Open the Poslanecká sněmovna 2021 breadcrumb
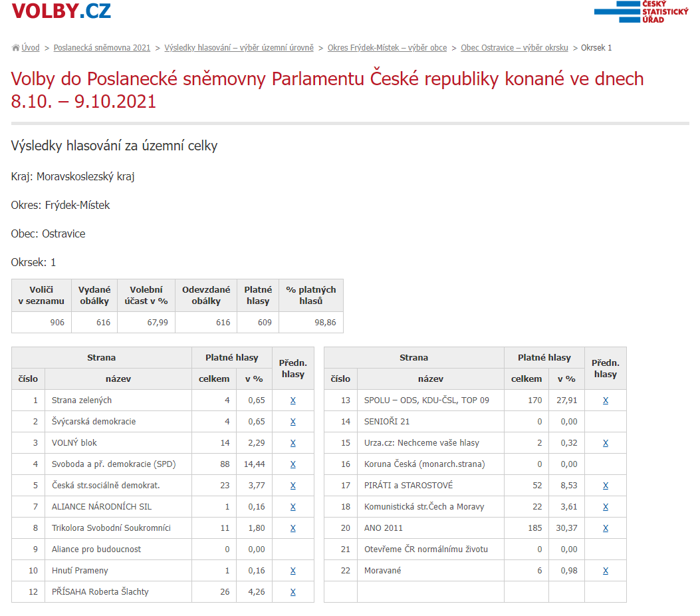 pos(102,48)
